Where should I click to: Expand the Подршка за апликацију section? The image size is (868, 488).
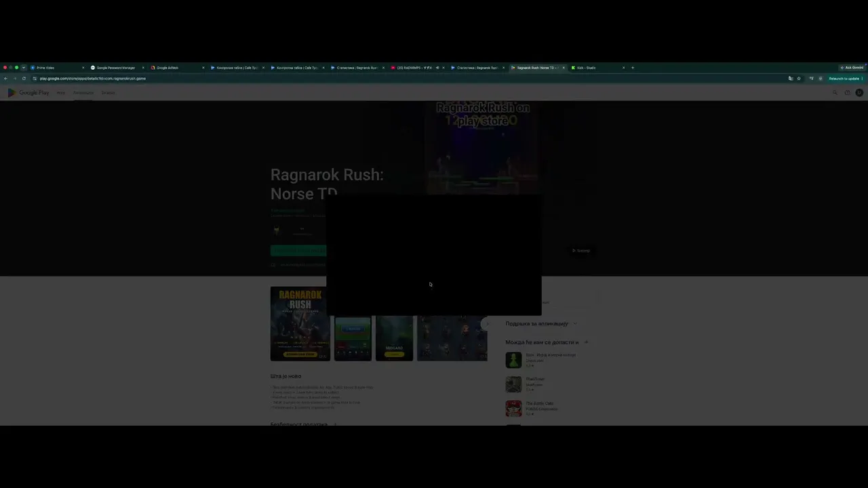pyautogui.click(x=575, y=323)
